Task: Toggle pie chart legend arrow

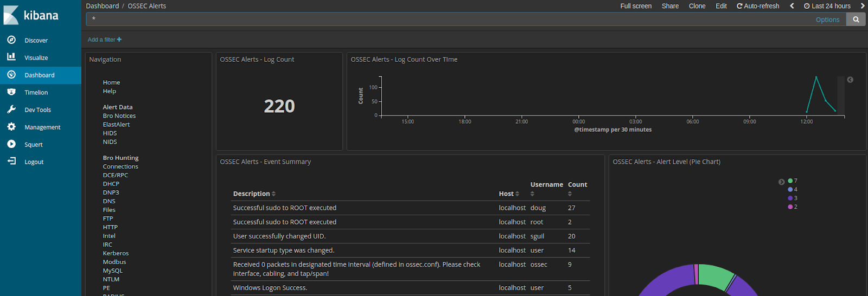Action: point(781,182)
